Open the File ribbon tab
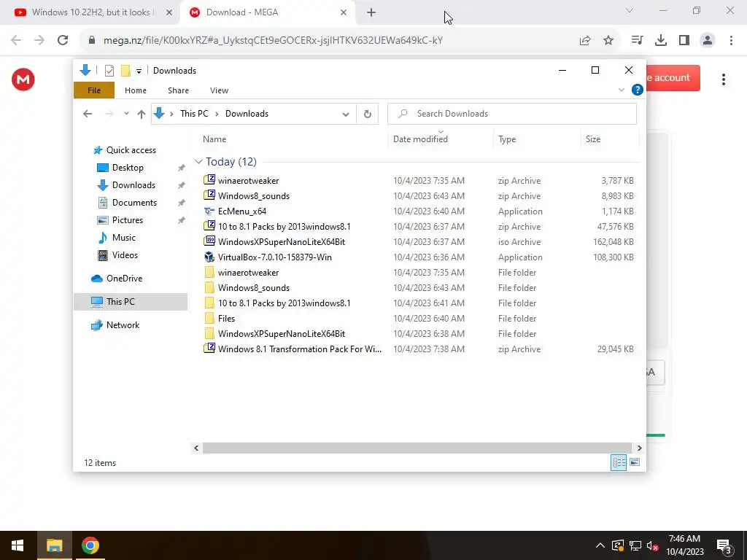This screenshot has height=560, width=747. tap(94, 90)
